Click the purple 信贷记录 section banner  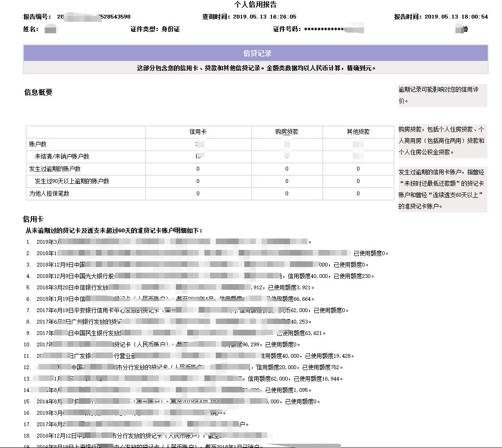tap(257, 53)
